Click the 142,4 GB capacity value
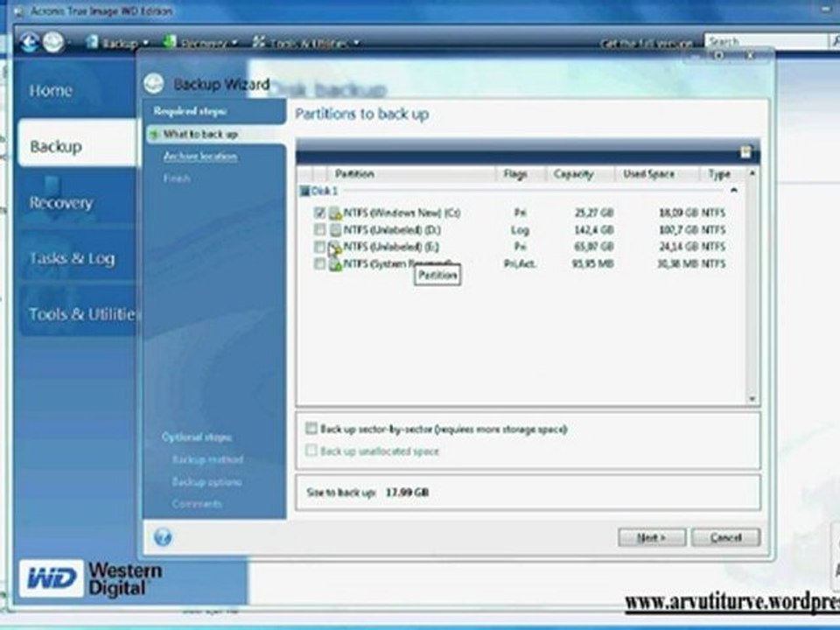The height and width of the screenshot is (630, 840). click(594, 230)
